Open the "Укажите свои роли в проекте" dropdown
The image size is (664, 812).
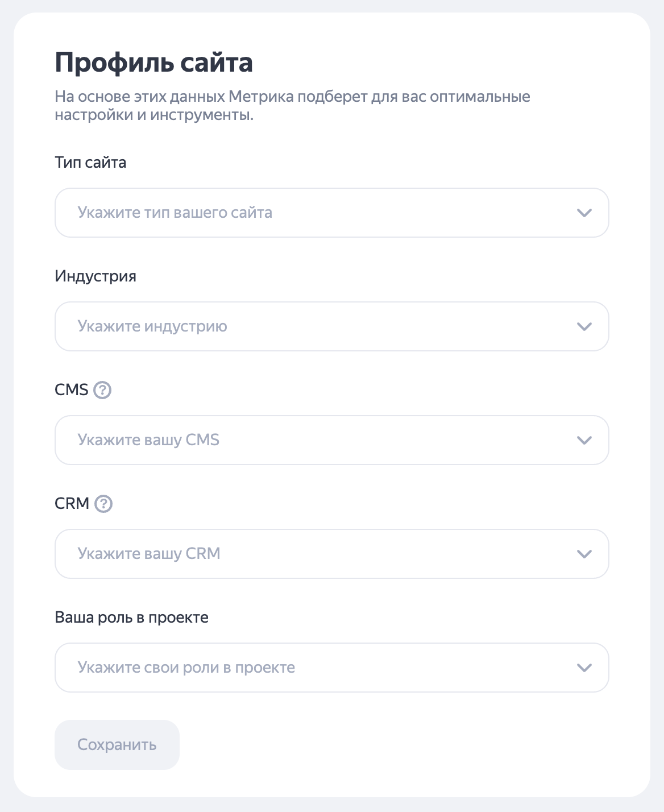[x=318, y=668]
